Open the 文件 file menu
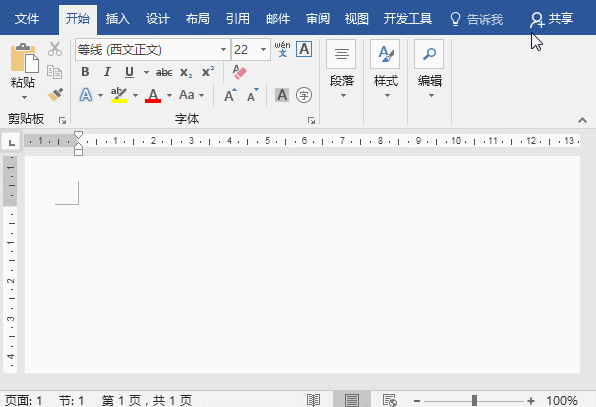The height and width of the screenshot is (407, 596). (27, 19)
